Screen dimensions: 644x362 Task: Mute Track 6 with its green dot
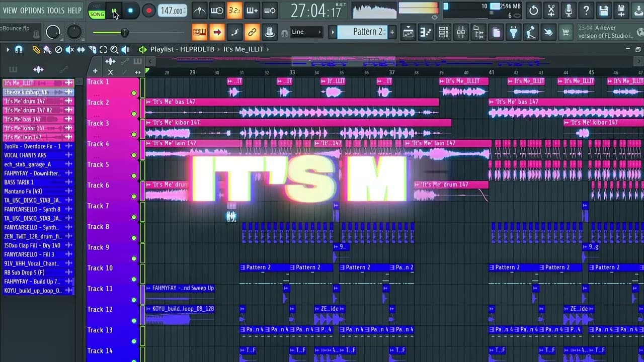pyautogui.click(x=134, y=197)
